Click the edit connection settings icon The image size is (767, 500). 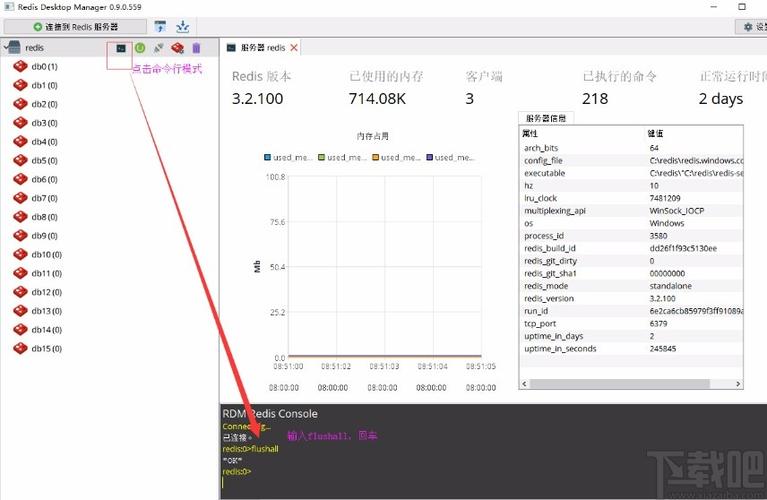pyautogui.click(x=178, y=47)
